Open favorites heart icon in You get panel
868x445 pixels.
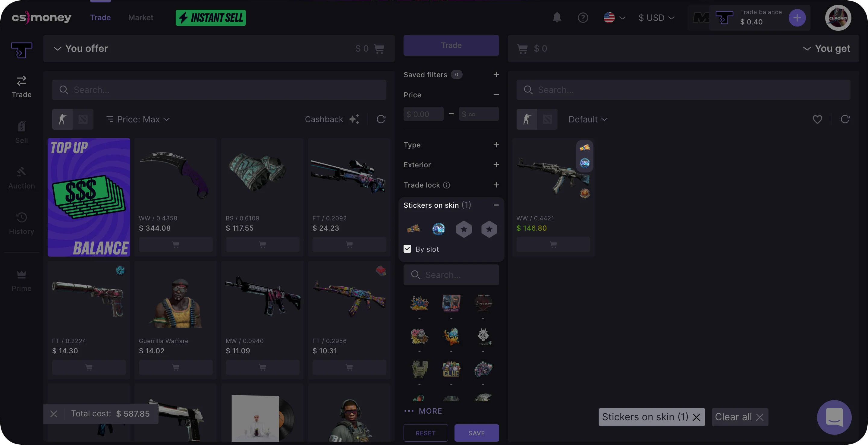pyautogui.click(x=817, y=119)
